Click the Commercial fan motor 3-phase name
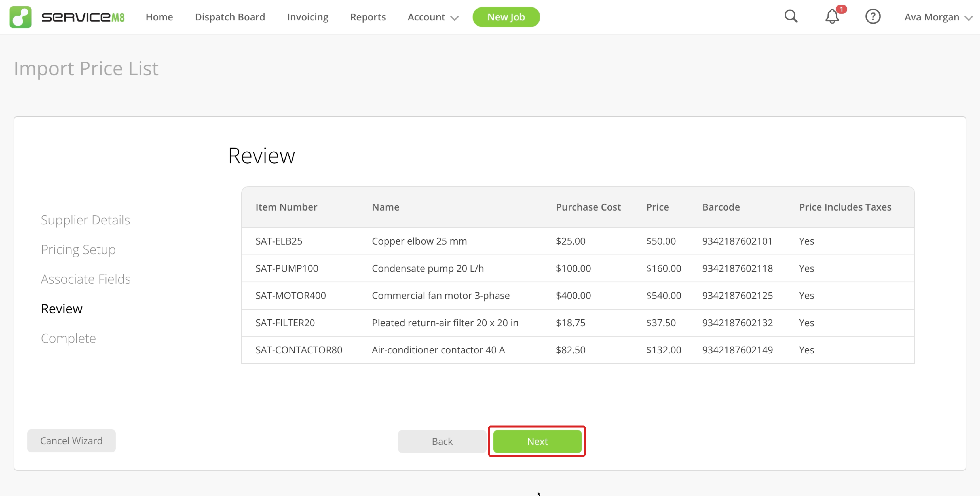This screenshot has height=496, width=980. [441, 296]
